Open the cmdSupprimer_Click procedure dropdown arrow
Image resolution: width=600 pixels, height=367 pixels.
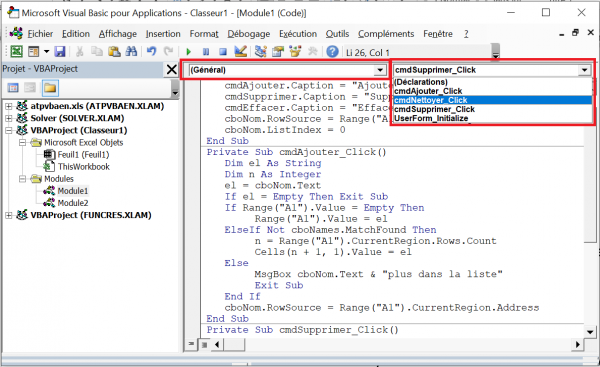(584, 70)
